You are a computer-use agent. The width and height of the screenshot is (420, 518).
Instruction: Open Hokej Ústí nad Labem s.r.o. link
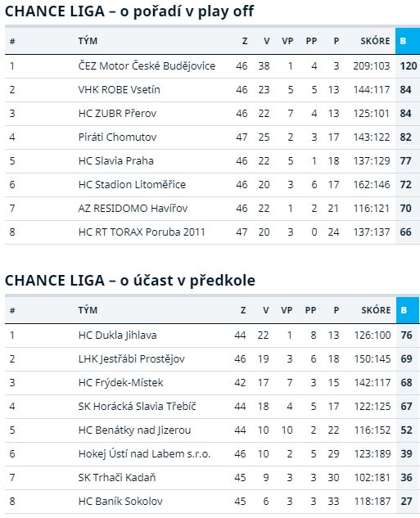[144, 454]
